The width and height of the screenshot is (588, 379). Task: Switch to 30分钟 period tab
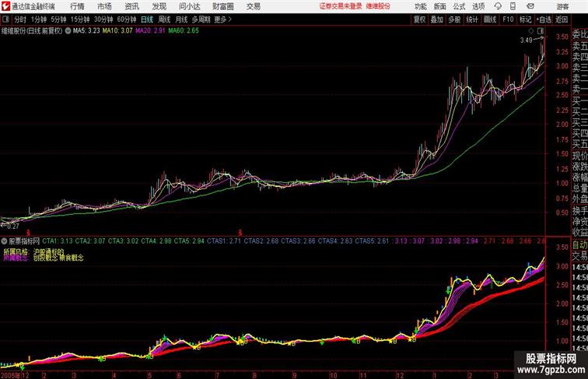click(x=103, y=19)
